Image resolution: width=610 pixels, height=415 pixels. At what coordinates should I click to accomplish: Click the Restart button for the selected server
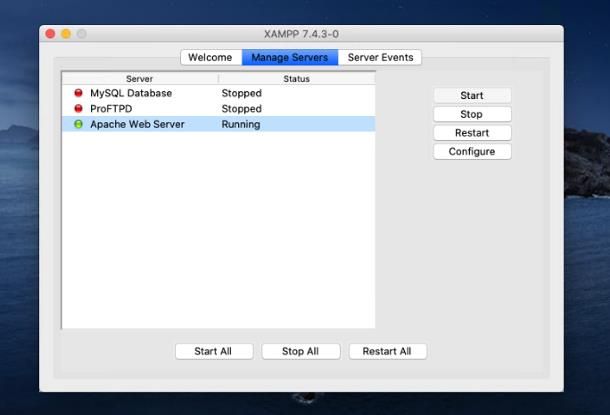pyautogui.click(x=472, y=133)
